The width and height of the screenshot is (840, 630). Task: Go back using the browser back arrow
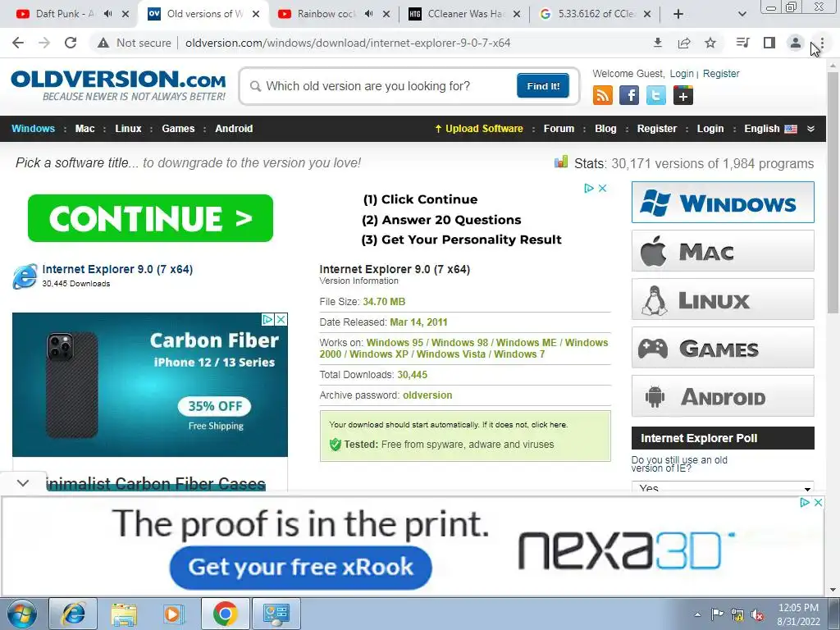tap(18, 43)
